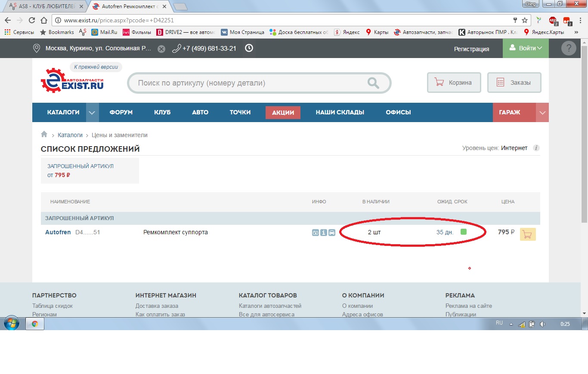Open the Корзина cart button
Screen dimensions: 588x374
[454, 83]
